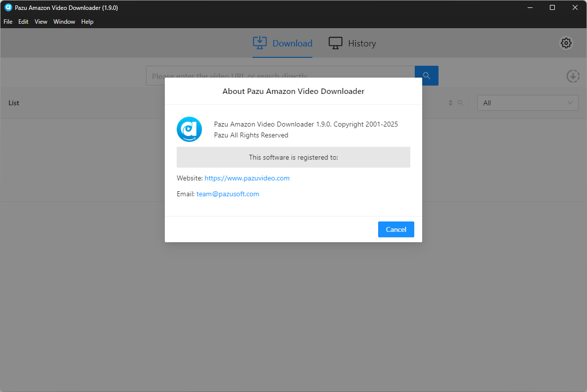Image resolution: width=587 pixels, height=392 pixels.
Task: Click the Pazu logo in About dialog
Action: (190, 129)
